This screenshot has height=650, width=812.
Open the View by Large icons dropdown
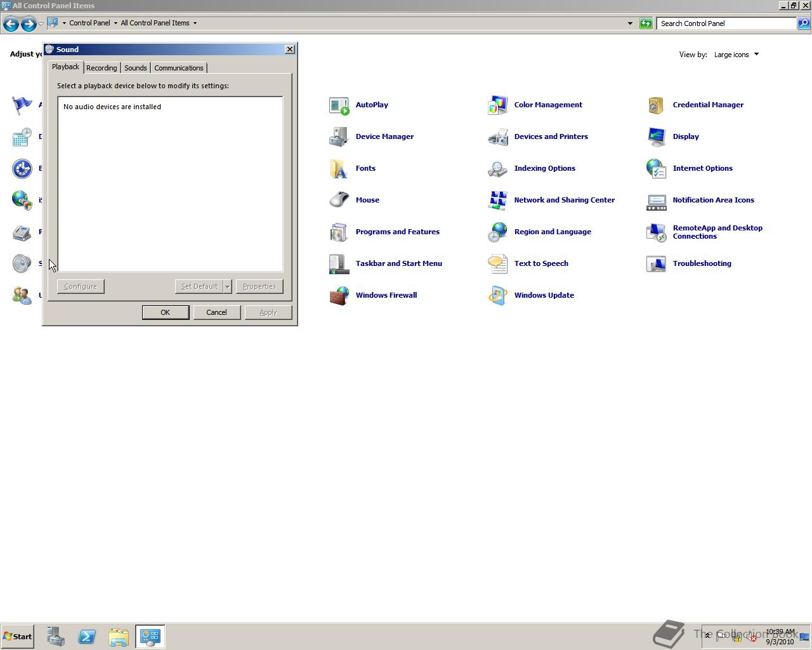pyautogui.click(x=736, y=55)
